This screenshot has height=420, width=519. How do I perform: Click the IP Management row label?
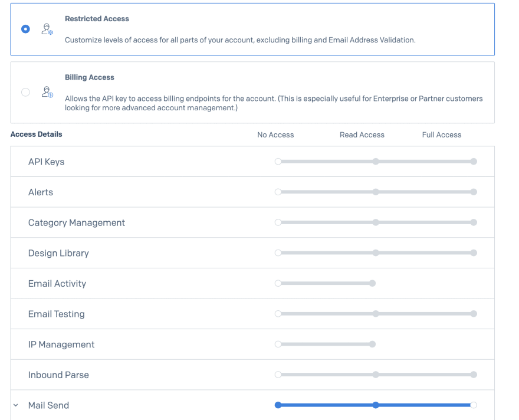tap(61, 344)
